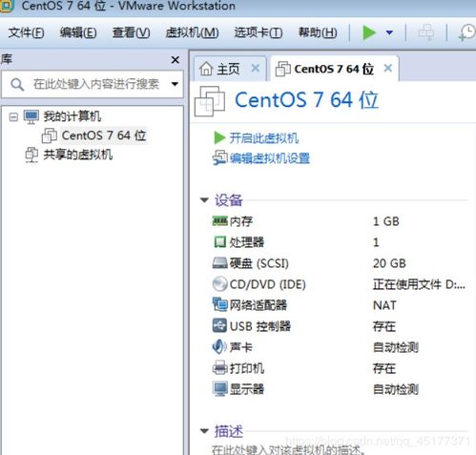This screenshot has width=476, height=455.
Task: Select the 内存 memory device icon
Action: point(219,221)
